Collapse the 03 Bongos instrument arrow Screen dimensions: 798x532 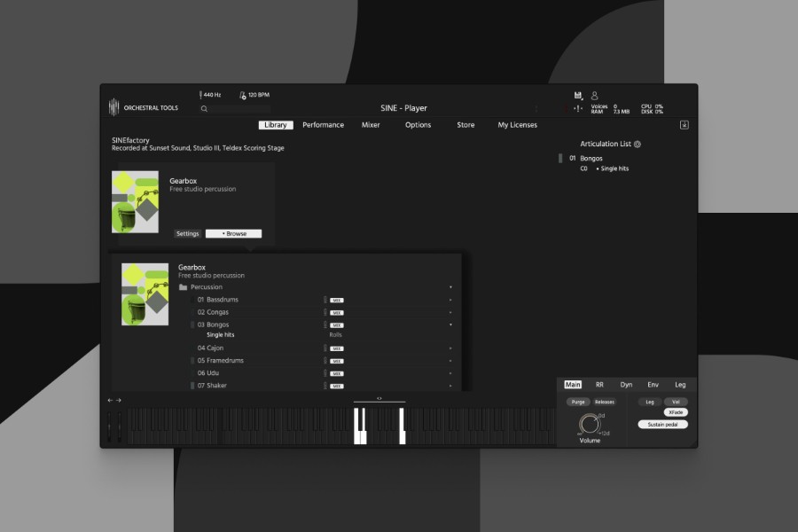(x=450, y=325)
